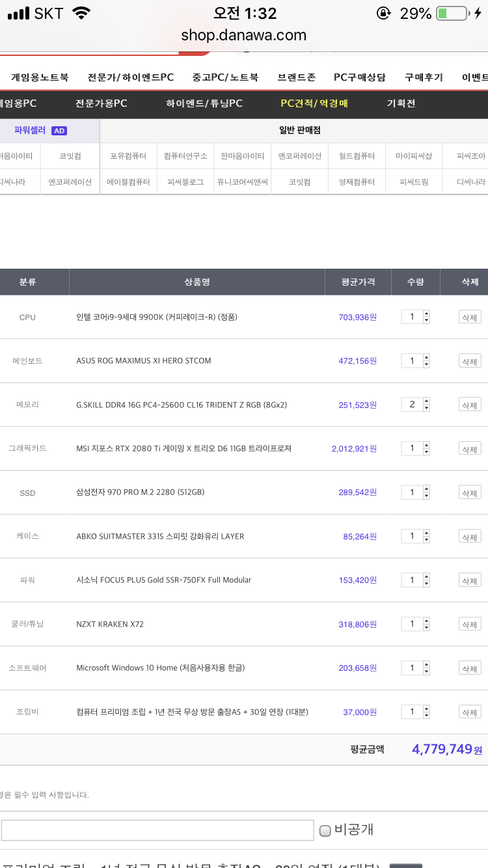Open product 삼성전자 970 PRO M.2 2280
Image resolution: width=488 pixels, height=868 pixels.
(141, 493)
